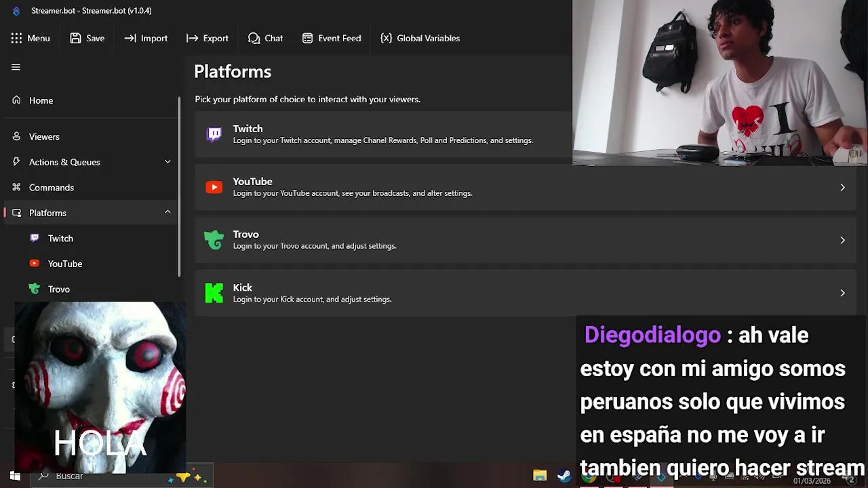The image size is (868, 488).
Task: Click 'Login to your Kick account' description
Action: [x=312, y=300]
